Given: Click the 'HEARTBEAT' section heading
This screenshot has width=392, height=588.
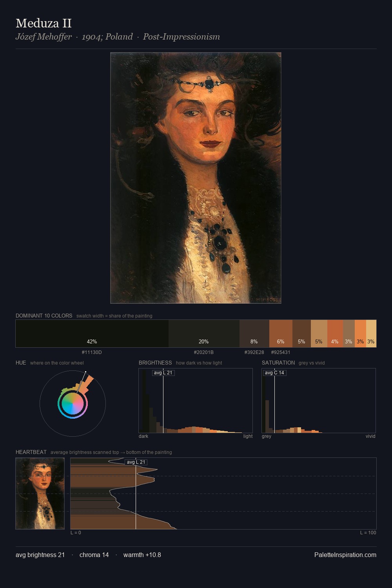Looking at the screenshot, I should pos(31,452).
